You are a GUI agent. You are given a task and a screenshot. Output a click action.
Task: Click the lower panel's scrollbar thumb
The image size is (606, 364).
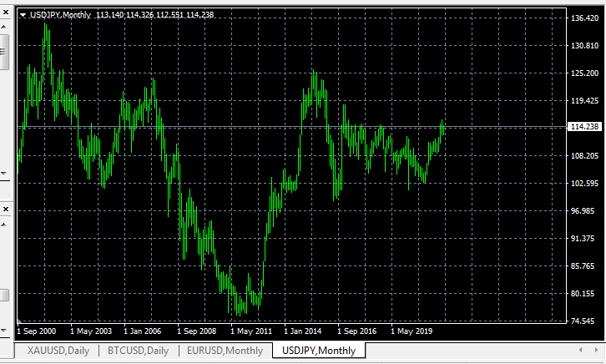(x=3, y=296)
